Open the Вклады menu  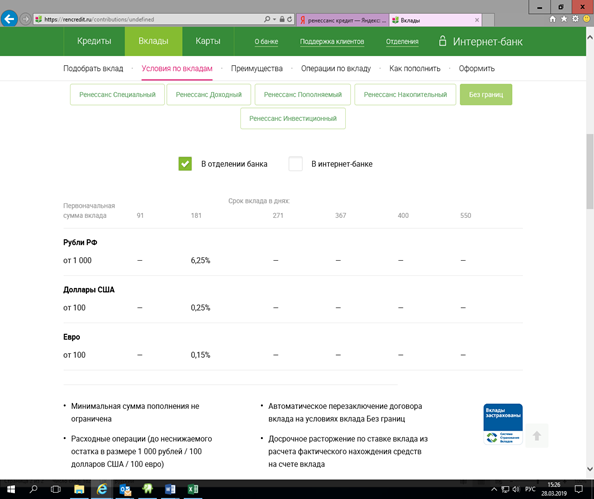(x=153, y=41)
